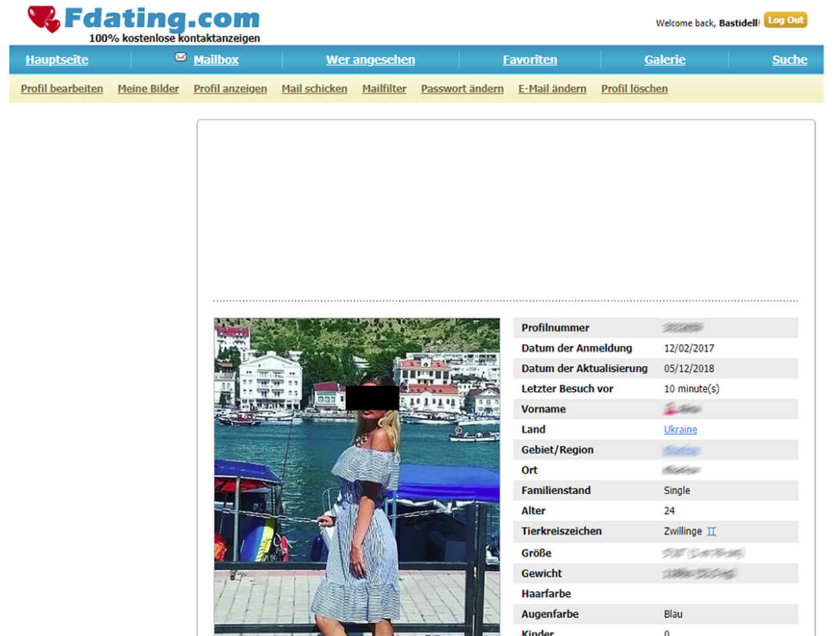
Task: Open the Ukraine country link
Action: [680, 429]
